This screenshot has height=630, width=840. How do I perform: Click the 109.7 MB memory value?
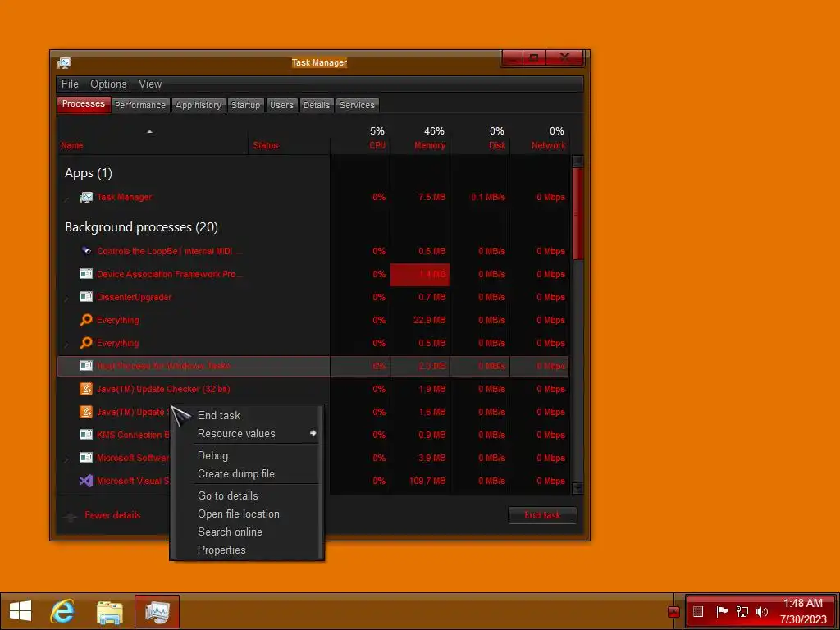pyautogui.click(x=427, y=481)
